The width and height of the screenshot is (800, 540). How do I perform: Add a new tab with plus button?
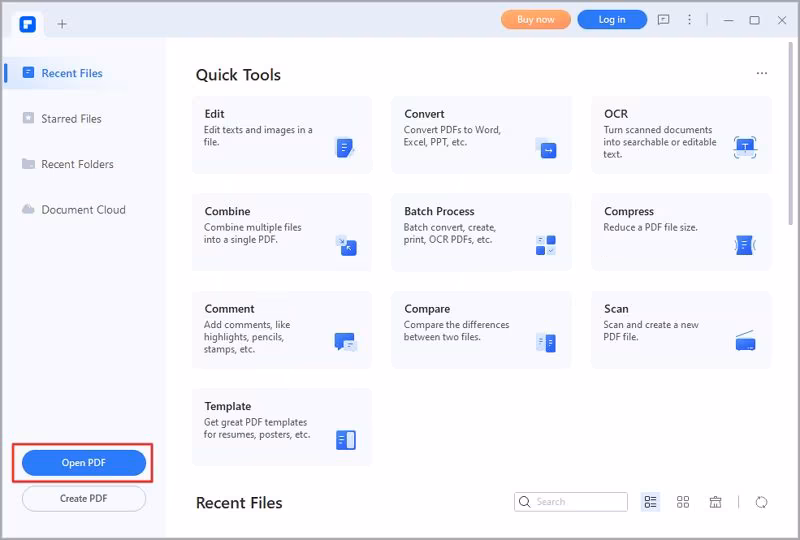click(x=62, y=23)
